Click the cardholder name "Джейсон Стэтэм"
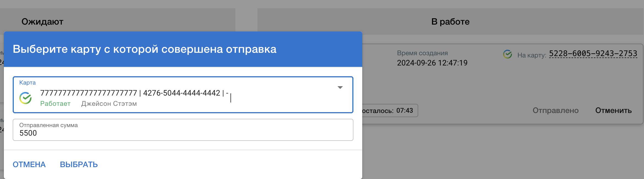Image resolution: width=644 pixels, height=179 pixels. click(x=109, y=104)
